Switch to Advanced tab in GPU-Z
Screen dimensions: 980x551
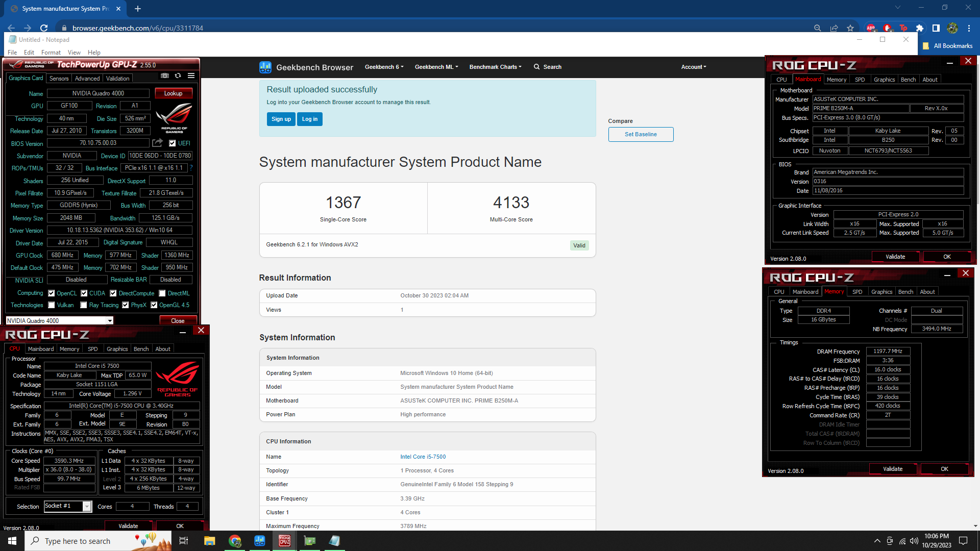(87, 78)
